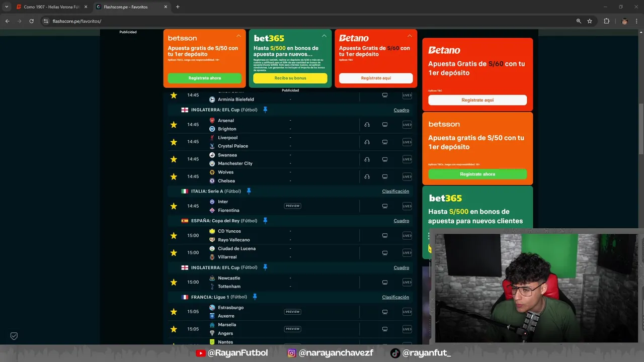Go back to previous page
Image resolution: width=644 pixels, height=362 pixels.
[7, 21]
